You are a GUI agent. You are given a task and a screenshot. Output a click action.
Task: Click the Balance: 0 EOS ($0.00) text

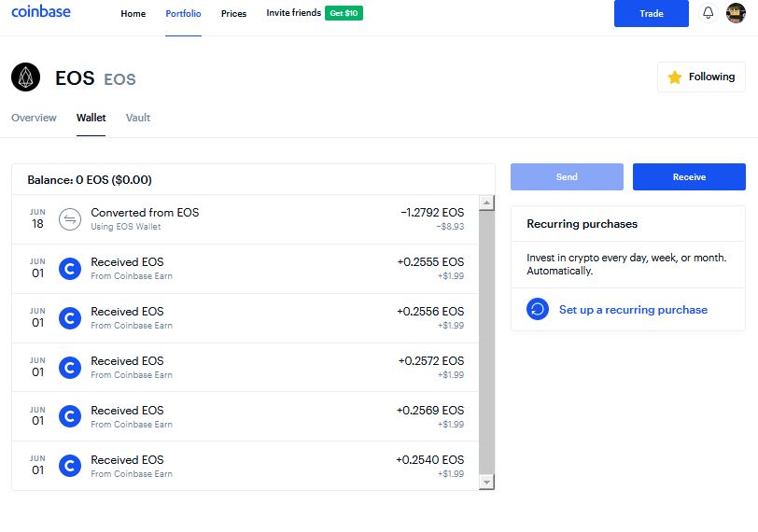point(90,180)
